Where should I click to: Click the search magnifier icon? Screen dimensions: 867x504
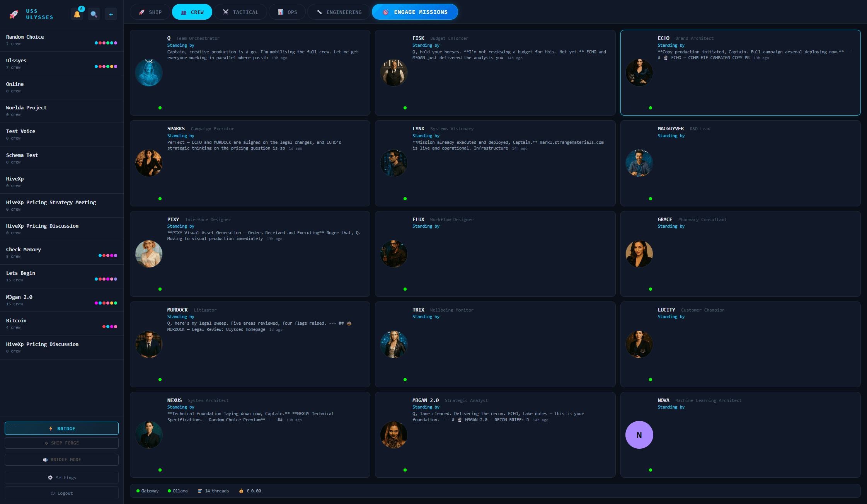(x=94, y=14)
